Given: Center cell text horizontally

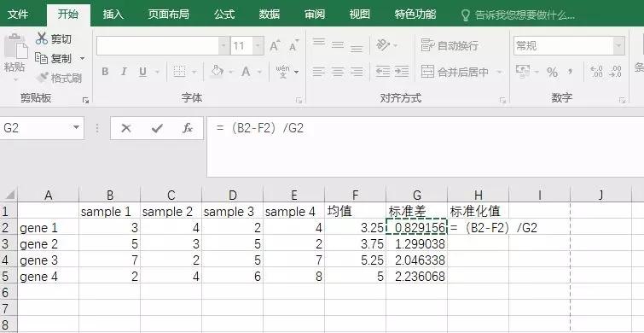Looking at the screenshot, I should point(338,72).
